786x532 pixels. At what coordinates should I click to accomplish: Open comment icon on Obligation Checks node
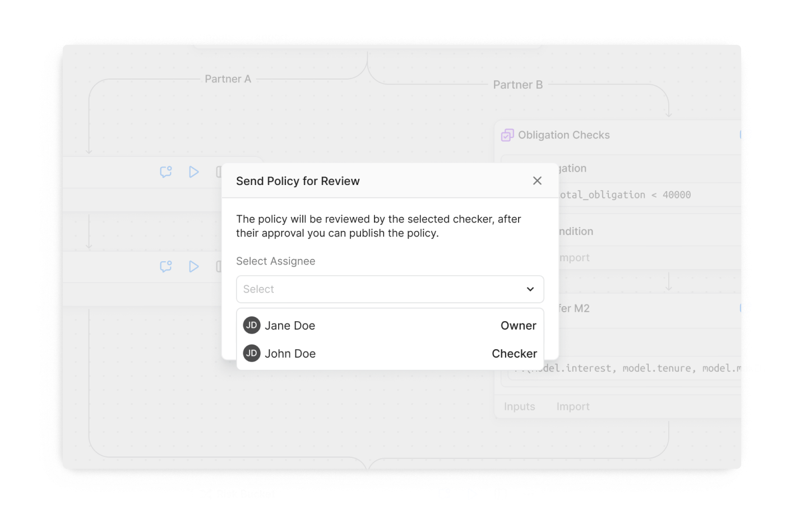tap(745, 135)
